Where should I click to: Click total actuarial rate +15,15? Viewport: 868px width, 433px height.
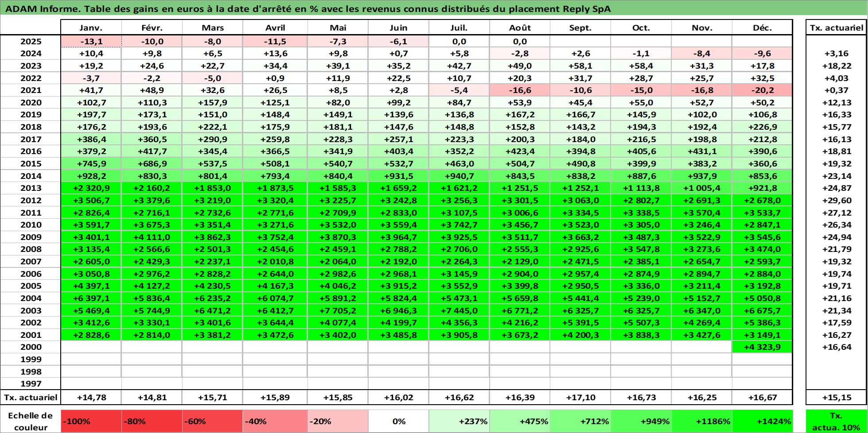(837, 398)
